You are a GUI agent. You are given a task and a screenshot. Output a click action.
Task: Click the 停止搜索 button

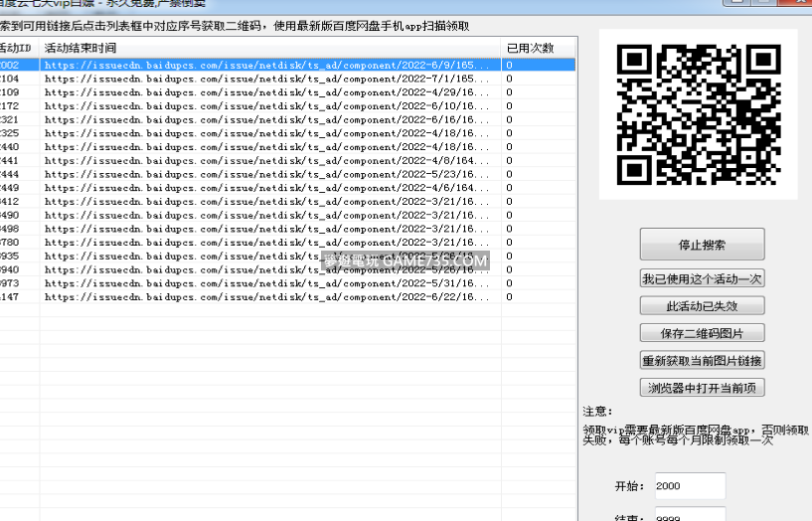click(x=702, y=245)
